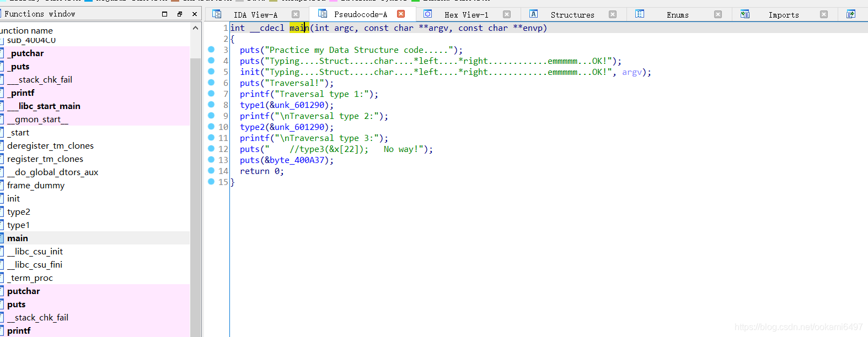Select __libc_csu_fini function

pyautogui.click(x=95, y=264)
